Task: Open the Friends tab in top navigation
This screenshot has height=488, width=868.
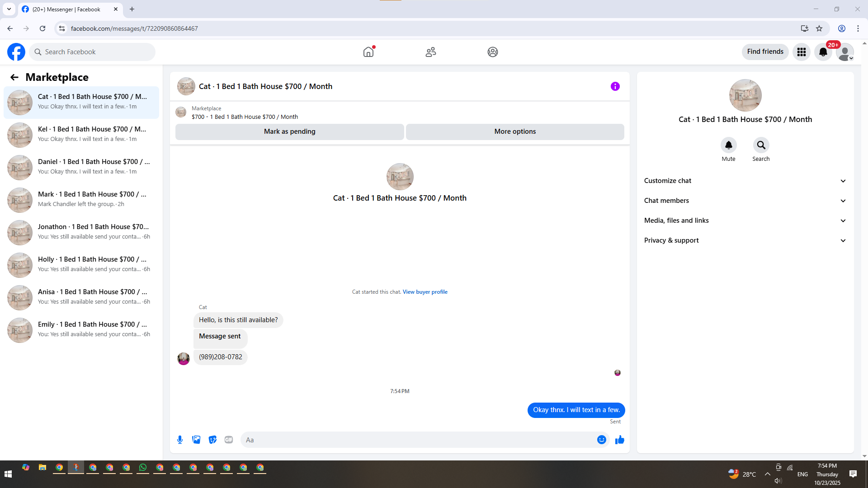Action: [x=430, y=52]
